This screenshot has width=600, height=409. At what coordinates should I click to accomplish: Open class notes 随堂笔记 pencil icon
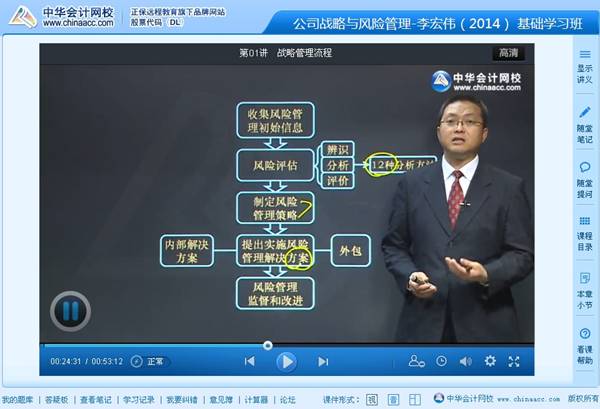(x=585, y=125)
